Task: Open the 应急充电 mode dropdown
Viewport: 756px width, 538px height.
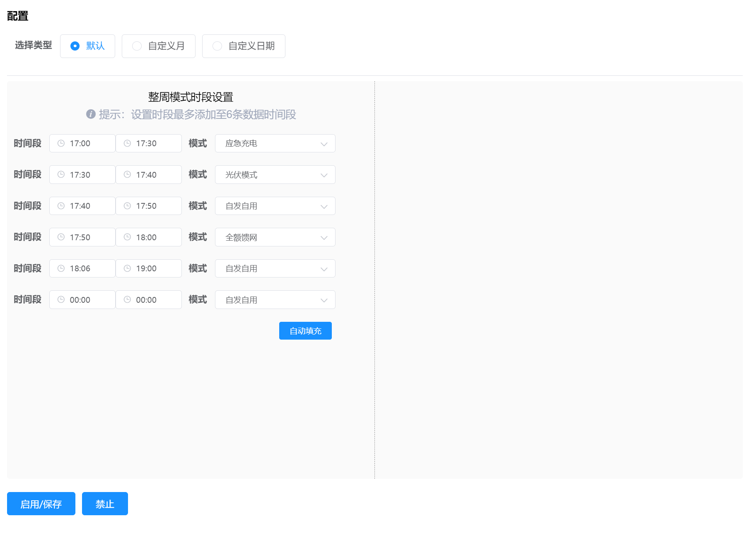Action: click(x=275, y=143)
